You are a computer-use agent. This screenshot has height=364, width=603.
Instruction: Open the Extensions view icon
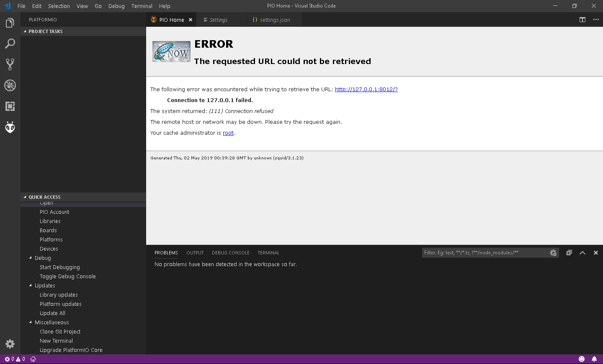10,106
